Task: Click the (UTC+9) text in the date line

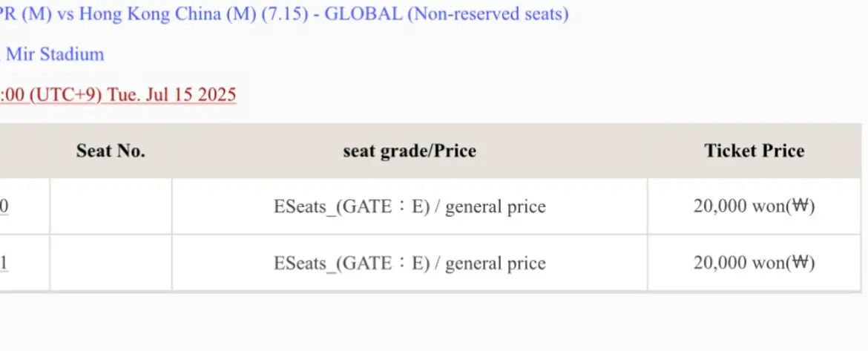Action: click(66, 95)
